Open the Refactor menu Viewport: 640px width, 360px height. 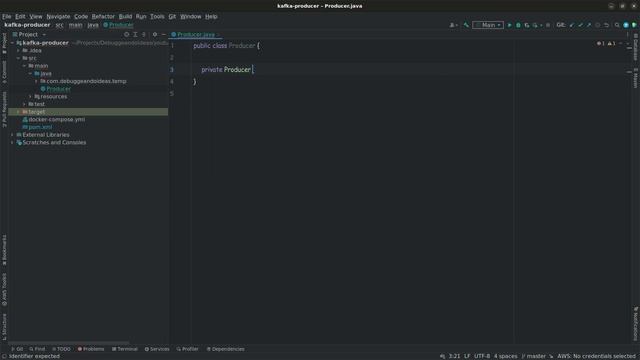pos(103,16)
